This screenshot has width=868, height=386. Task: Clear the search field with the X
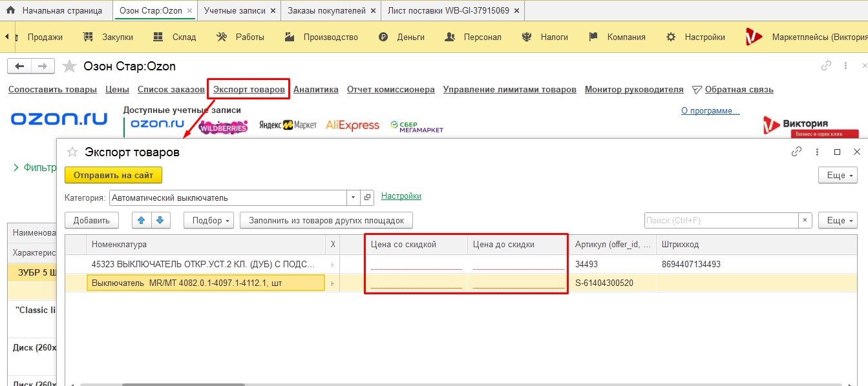pyautogui.click(x=805, y=220)
